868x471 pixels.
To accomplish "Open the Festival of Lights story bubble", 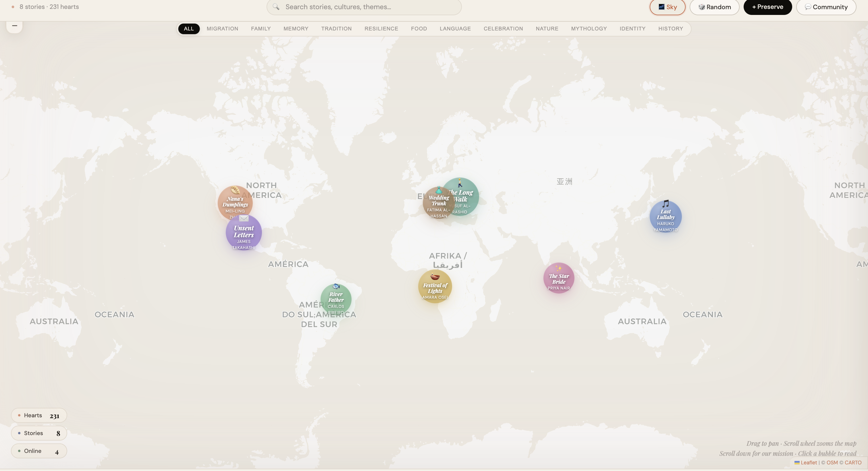I will click(x=435, y=287).
